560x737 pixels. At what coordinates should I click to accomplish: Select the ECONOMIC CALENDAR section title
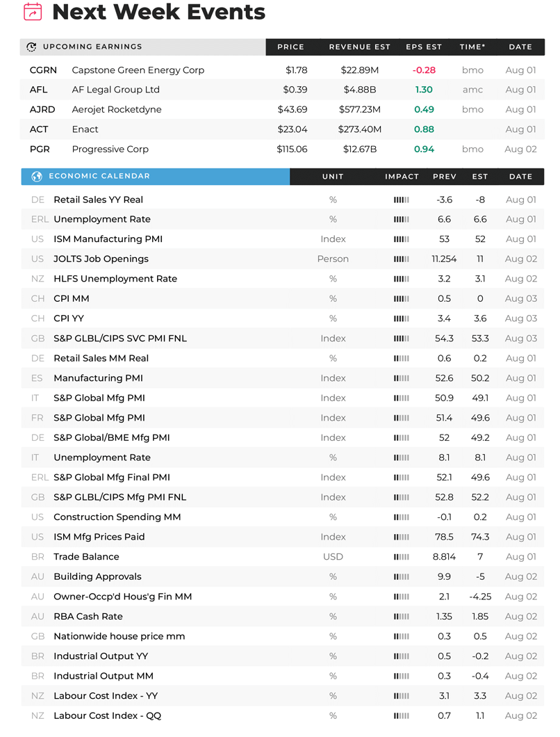point(99,176)
